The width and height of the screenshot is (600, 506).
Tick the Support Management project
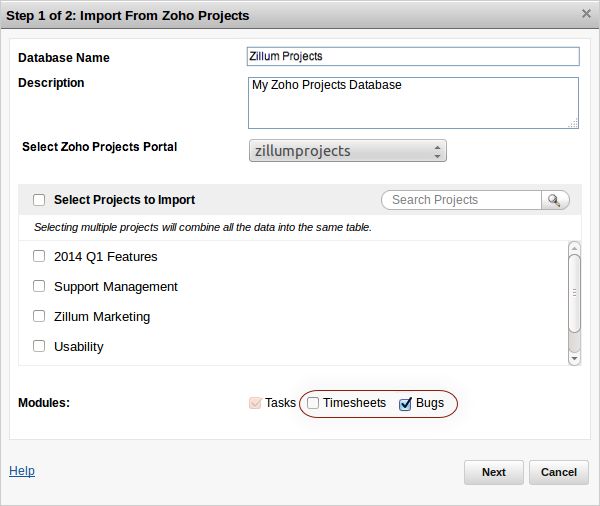[39, 286]
